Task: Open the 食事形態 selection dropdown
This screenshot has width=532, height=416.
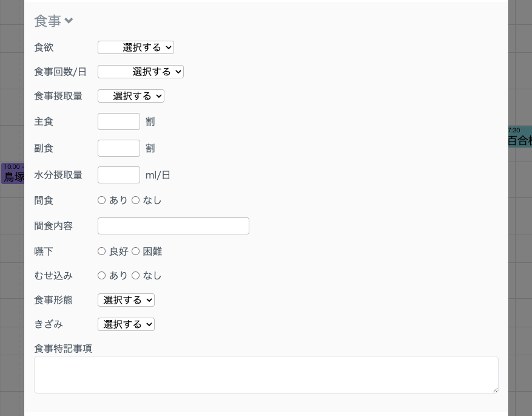Action: [x=126, y=300]
